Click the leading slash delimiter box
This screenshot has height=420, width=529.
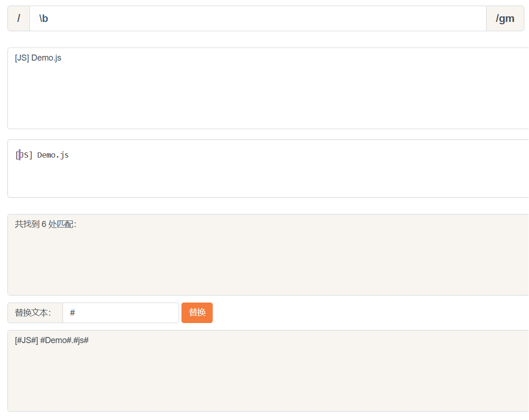[x=19, y=19]
